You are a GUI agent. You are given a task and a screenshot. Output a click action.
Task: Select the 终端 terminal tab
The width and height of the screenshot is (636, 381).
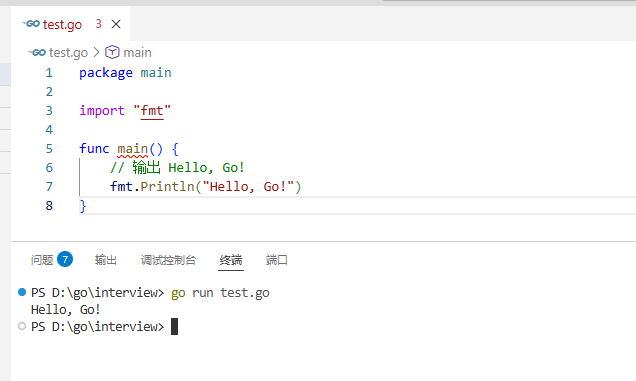(x=231, y=260)
